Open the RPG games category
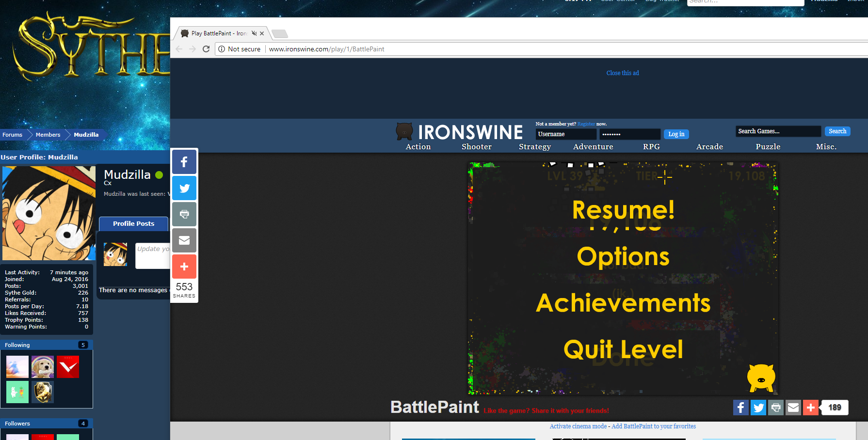Screen dimensions: 868x440 point(651,147)
